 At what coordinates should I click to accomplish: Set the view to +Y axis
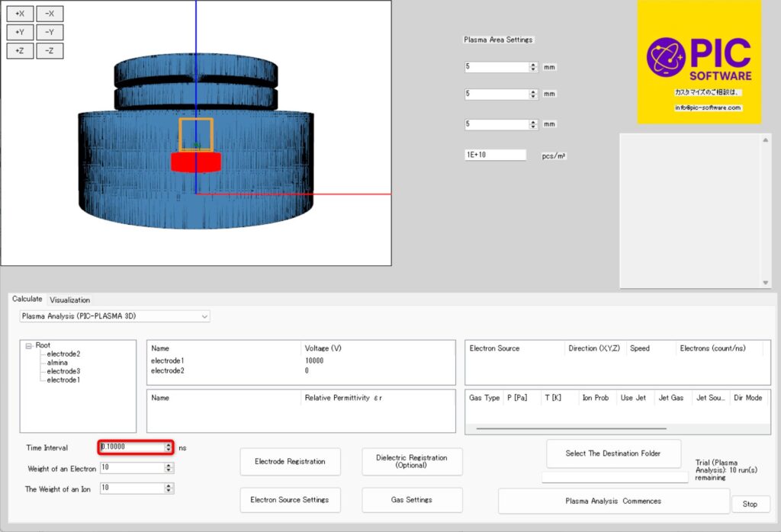[x=20, y=33]
